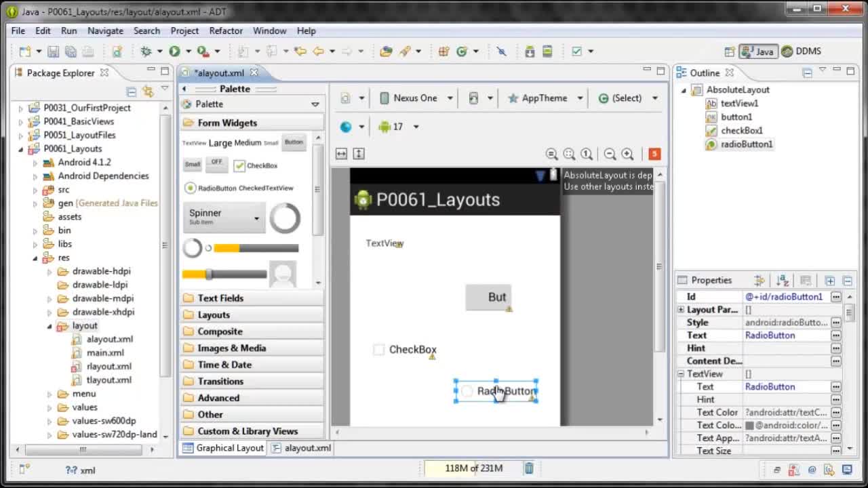The width and height of the screenshot is (868, 488).
Task: Open the API level 17 dropdown
Action: pos(398,127)
